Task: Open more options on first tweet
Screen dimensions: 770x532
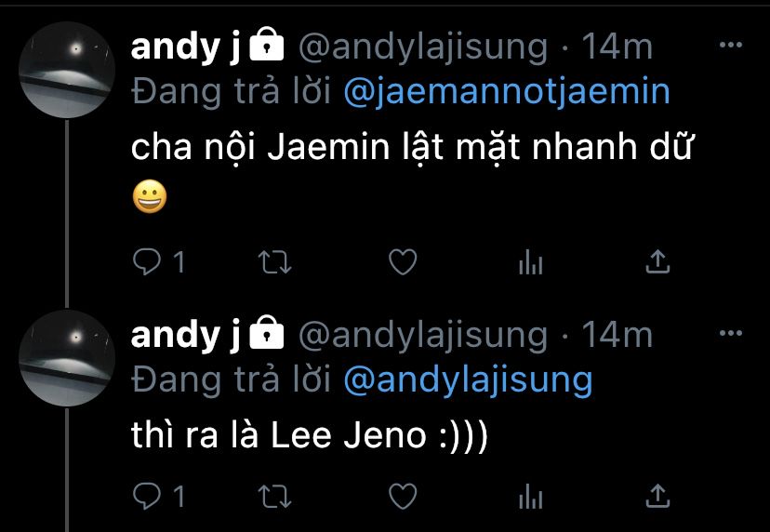Action: (730, 45)
